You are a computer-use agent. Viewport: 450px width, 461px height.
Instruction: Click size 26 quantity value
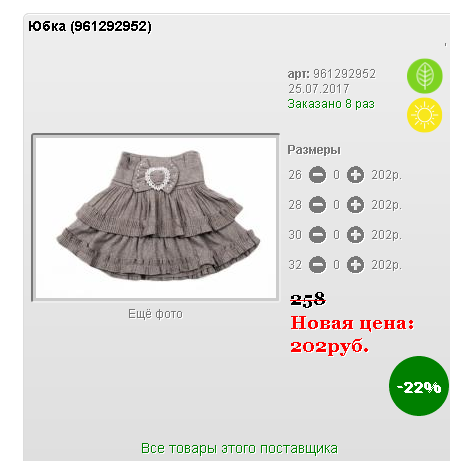(336, 175)
